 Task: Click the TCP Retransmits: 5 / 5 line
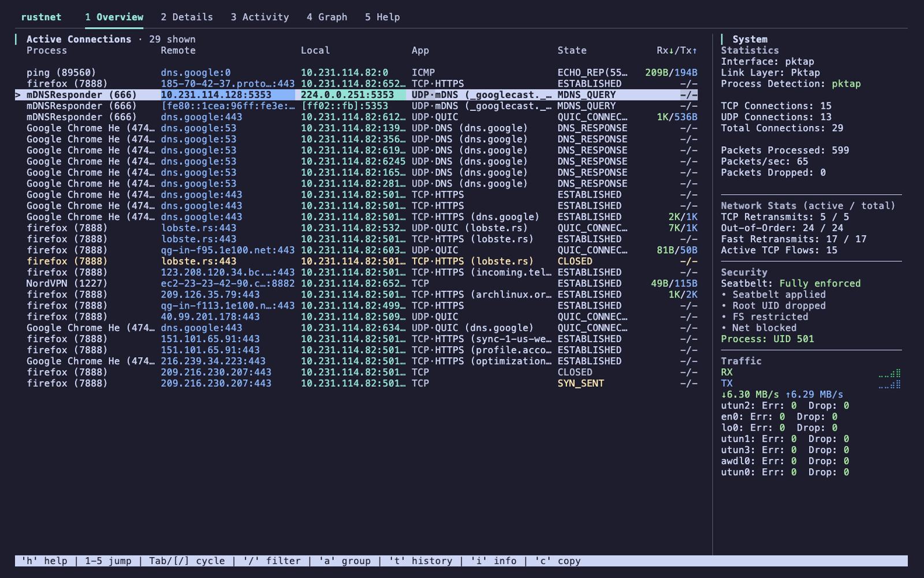785,217
